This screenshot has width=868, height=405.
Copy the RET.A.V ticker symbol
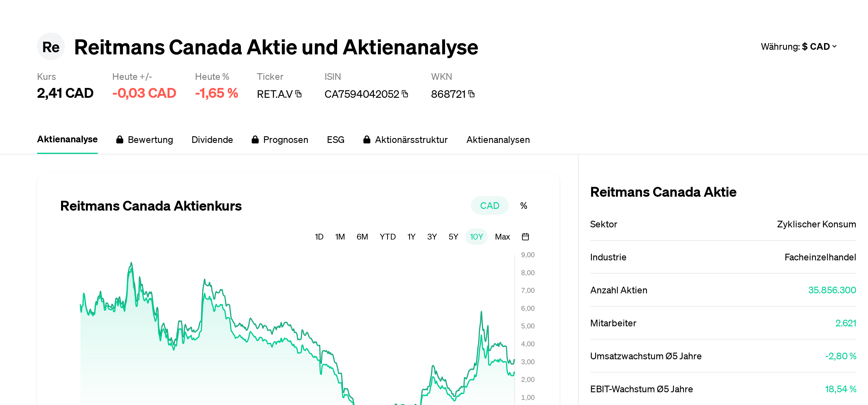[x=299, y=94]
